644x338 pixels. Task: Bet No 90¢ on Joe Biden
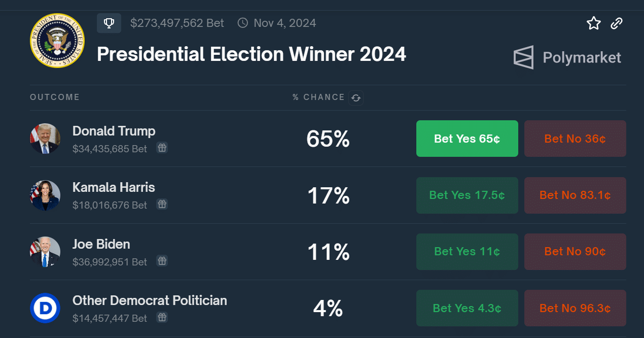pyautogui.click(x=575, y=252)
